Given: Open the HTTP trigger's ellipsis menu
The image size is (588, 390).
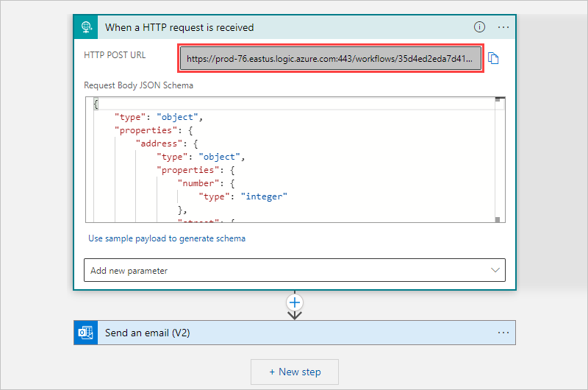Looking at the screenshot, I should 503,27.
